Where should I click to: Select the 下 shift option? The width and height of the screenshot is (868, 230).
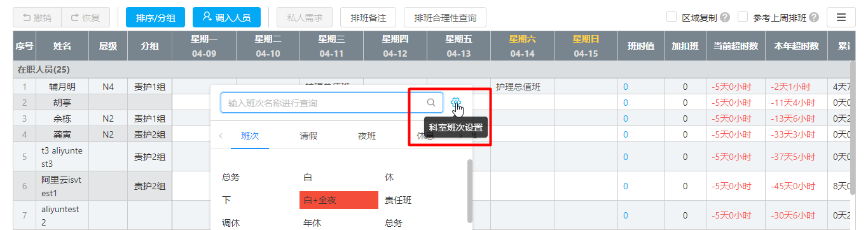coord(226,200)
